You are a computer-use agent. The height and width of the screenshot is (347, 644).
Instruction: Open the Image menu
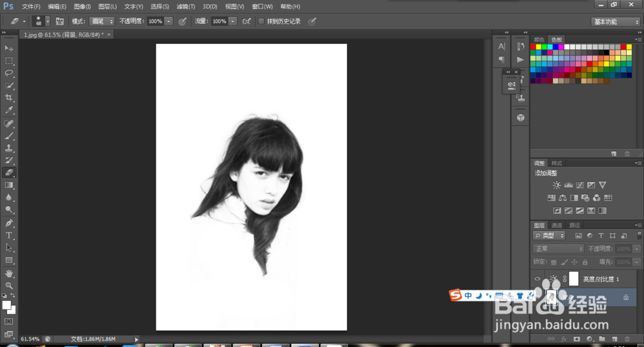(82, 6)
